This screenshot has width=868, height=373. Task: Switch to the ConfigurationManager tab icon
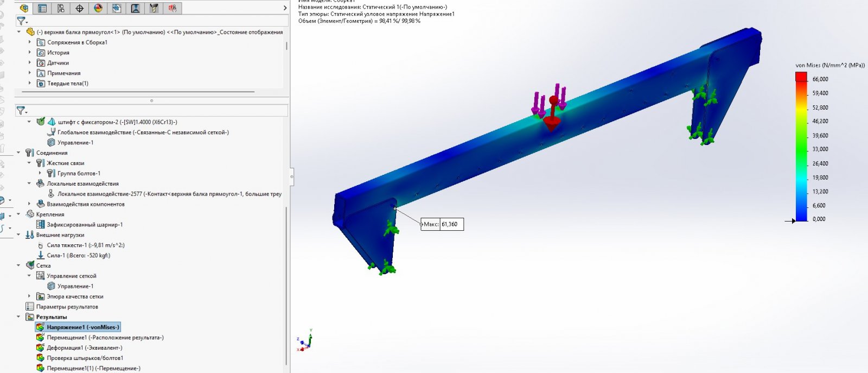tap(61, 8)
